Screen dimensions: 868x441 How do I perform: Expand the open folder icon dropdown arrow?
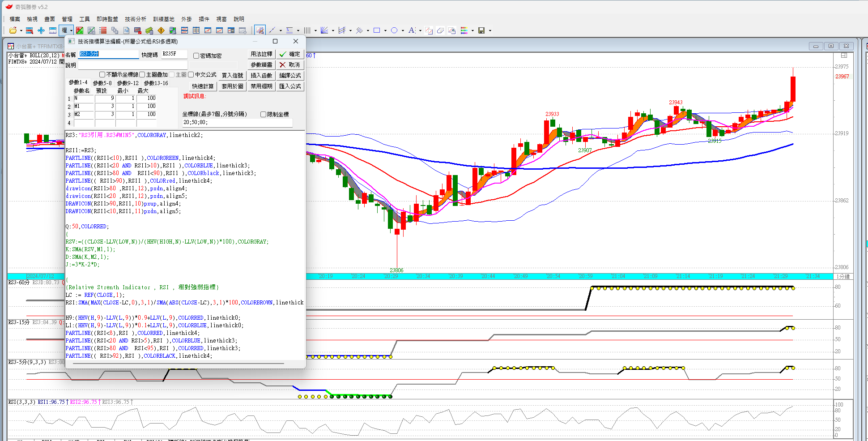21,31
